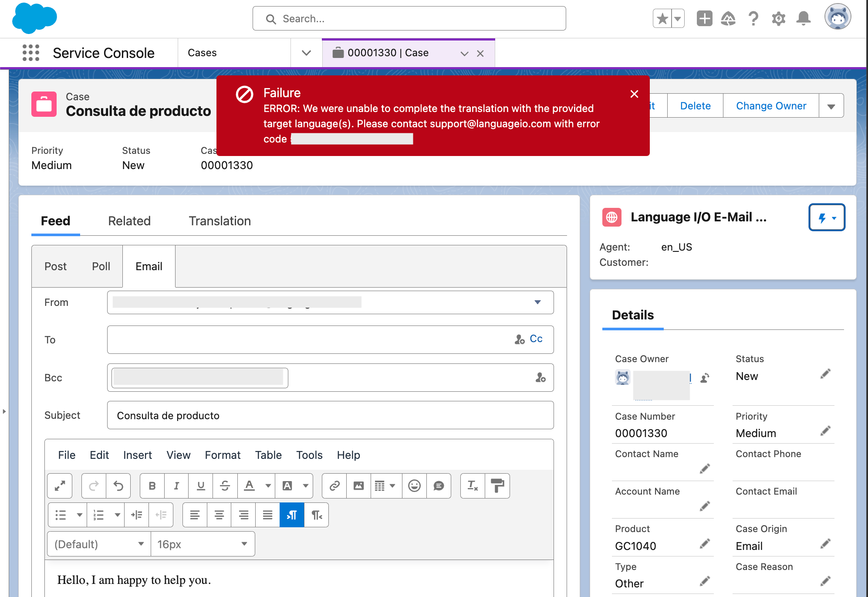The width and height of the screenshot is (868, 597).
Task: Open the Language I/O lightning actions menu
Action: tap(827, 217)
